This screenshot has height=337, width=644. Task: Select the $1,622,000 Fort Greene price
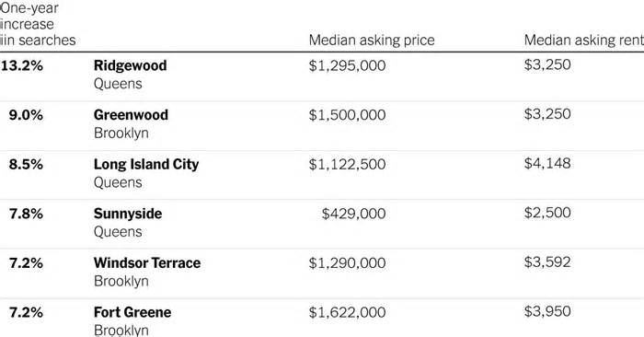347,312
